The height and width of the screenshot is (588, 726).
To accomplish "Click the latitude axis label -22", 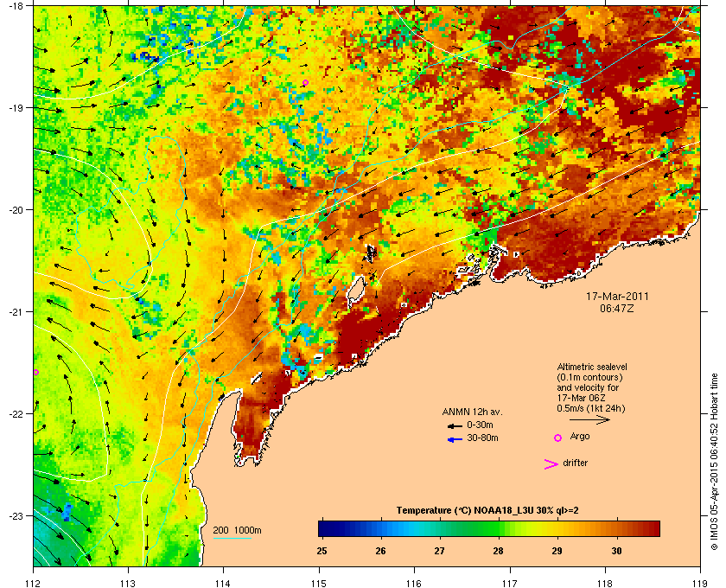I will pos(16,414).
